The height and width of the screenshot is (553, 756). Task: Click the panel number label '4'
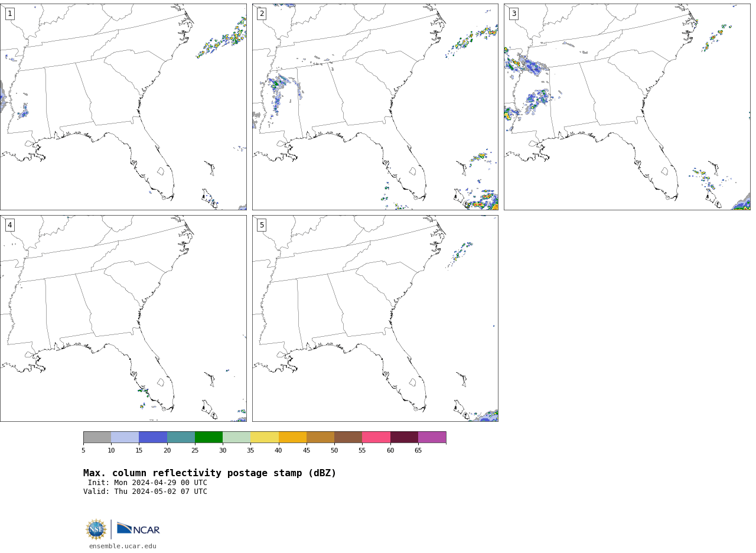tap(9, 225)
